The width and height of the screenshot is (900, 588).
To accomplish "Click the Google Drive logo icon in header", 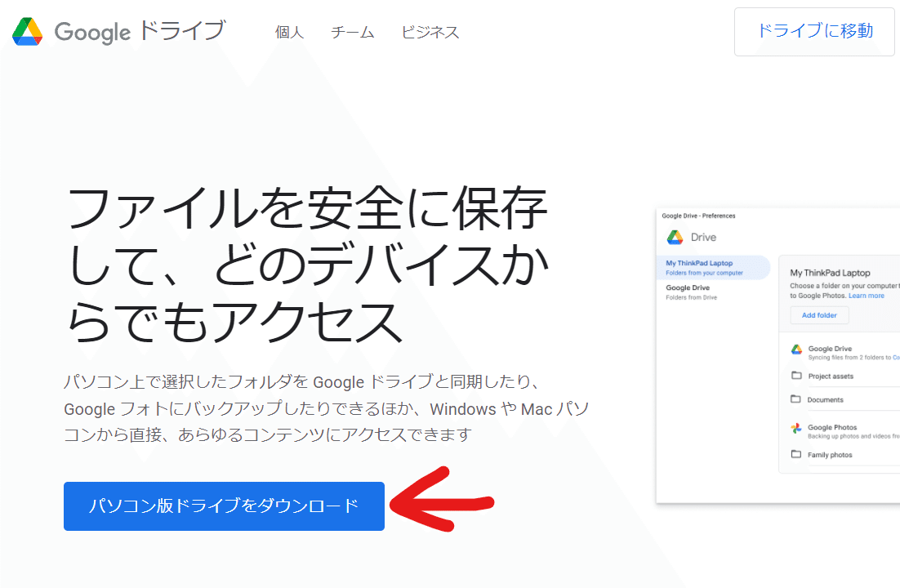I will [x=28, y=32].
